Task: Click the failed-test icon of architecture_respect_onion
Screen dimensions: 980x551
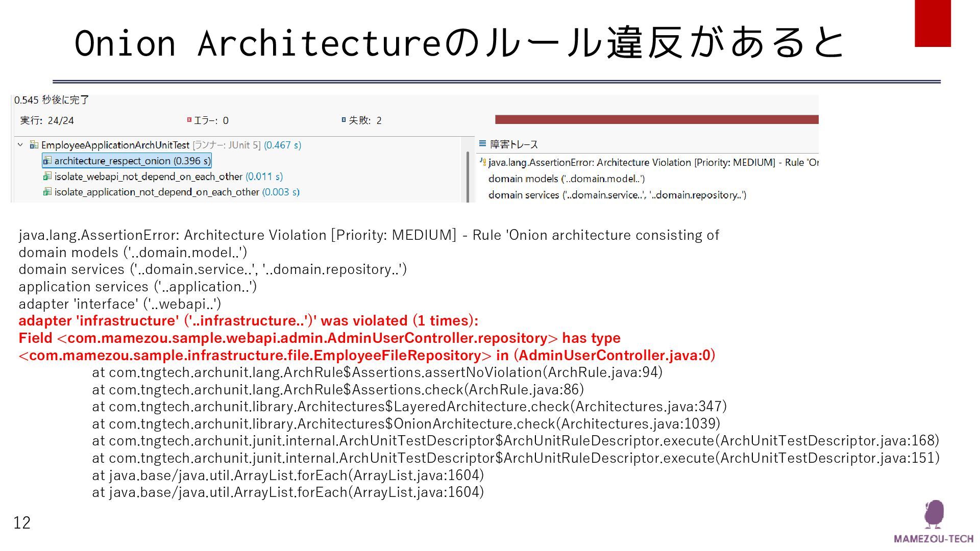Action: point(47,161)
